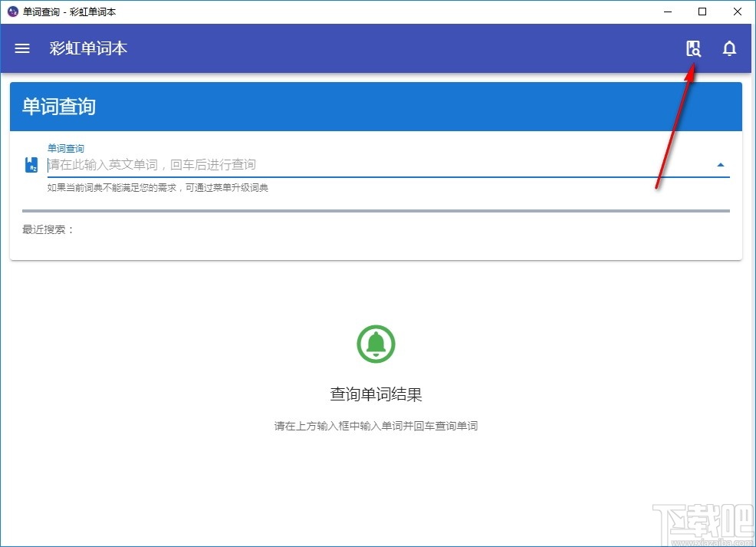Minimize the application window
The width and height of the screenshot is (756, 547).
[x=667, y=12]
